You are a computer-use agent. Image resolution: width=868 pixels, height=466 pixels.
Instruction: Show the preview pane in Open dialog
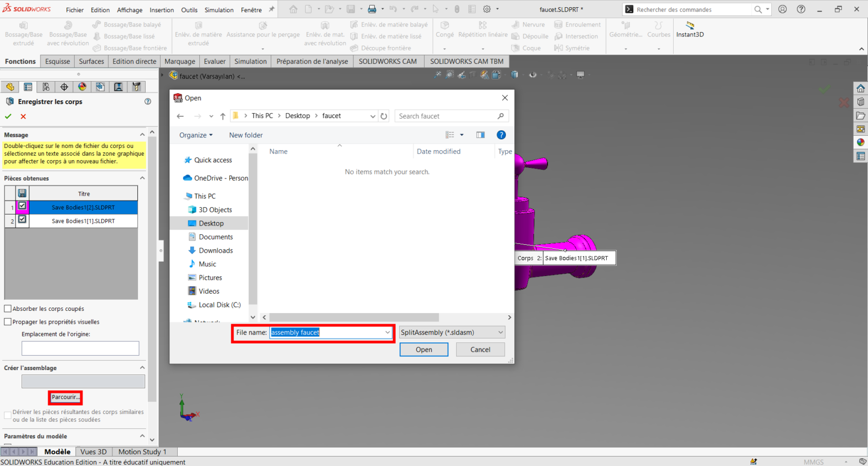[480, 135]
